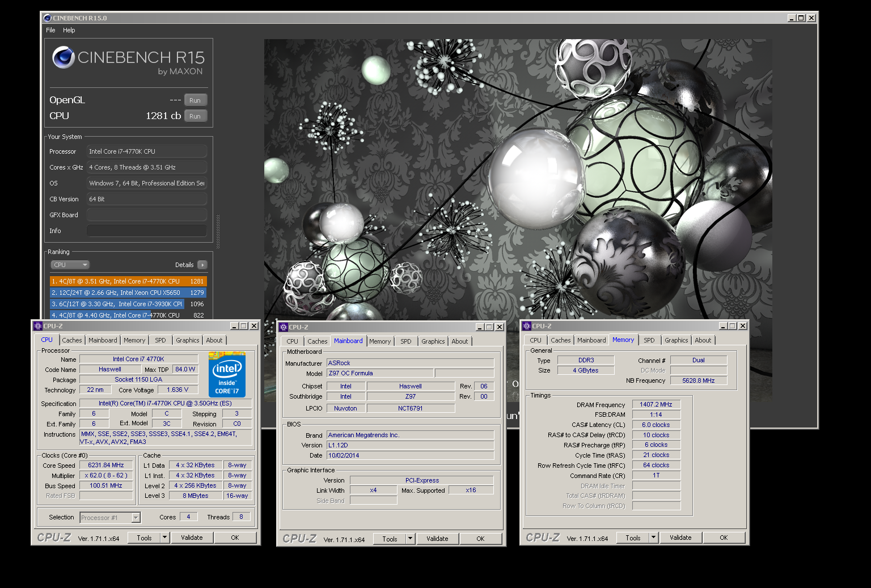Screen dimensions: 871x588
Task: Expand Tools dropdown arrow in middle CPU-Z window
Action: 411,539
